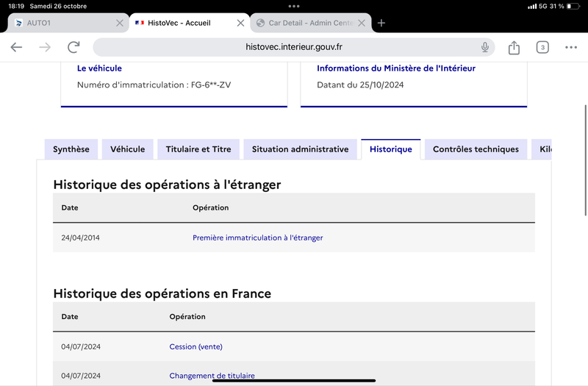Tap the microphone icon in address bar
Viewport: 588px width, 386px height.
(x=485, y=47)
